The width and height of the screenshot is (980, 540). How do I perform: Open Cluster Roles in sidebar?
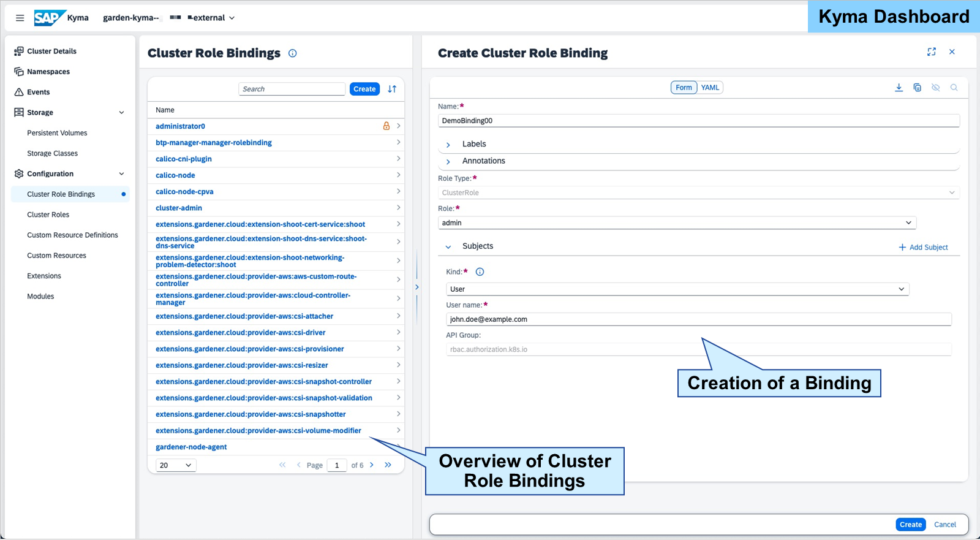(x=48, y=215)
